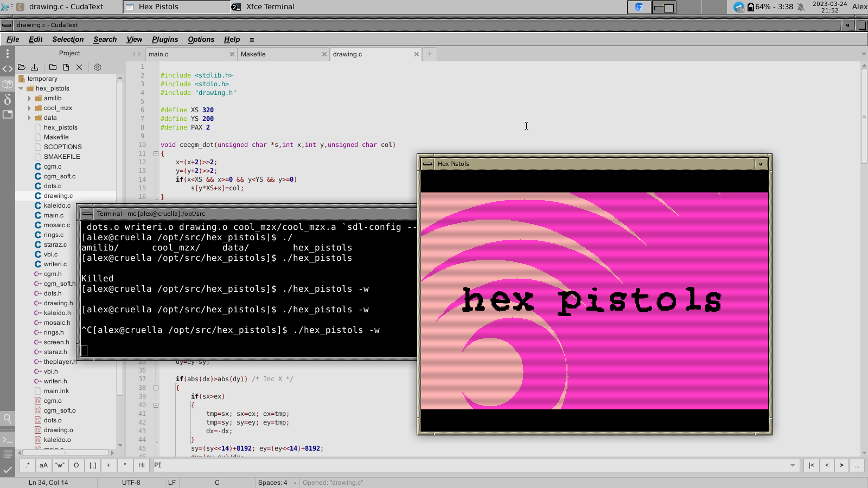Find first match button |<
Viewport: 868px width, 488px height.
(x=812, y=465)
